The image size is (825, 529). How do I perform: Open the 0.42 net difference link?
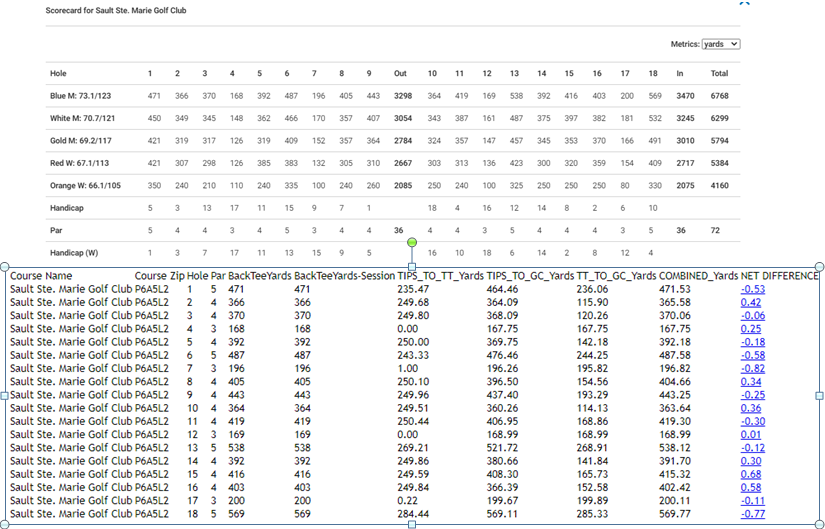point(750,302)
